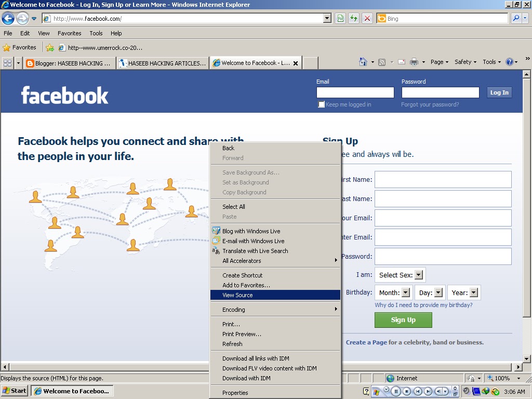Open the View menu
Image resolution: width=532 pixels, height=399 pixels.
click(x=44, y=33)
